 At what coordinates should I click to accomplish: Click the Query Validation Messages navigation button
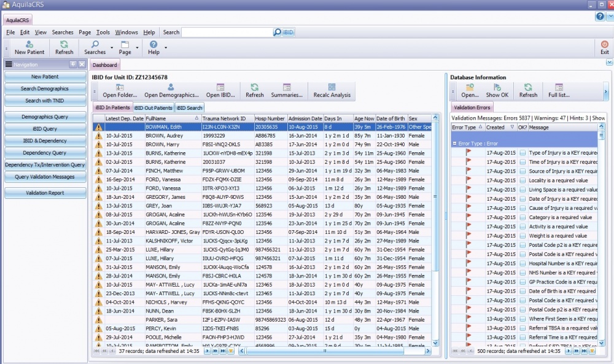pyautogui.click(x=45, y=177)
